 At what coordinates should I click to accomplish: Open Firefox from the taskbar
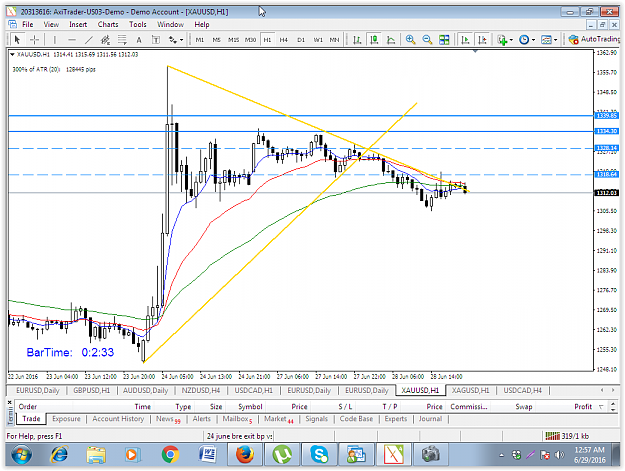245,454
